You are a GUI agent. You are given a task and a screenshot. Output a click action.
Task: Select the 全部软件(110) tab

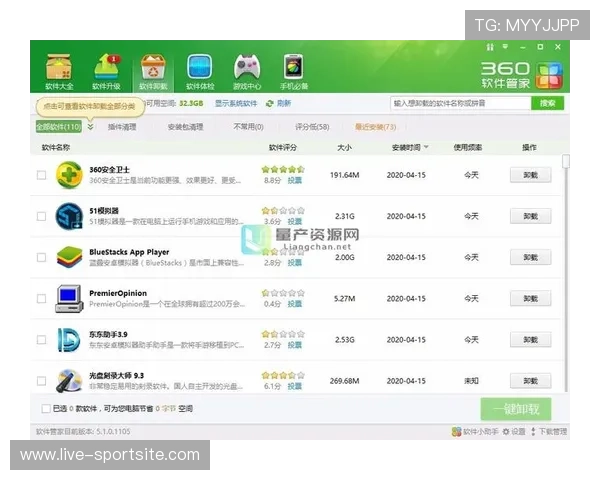click(x=59, y=127)
